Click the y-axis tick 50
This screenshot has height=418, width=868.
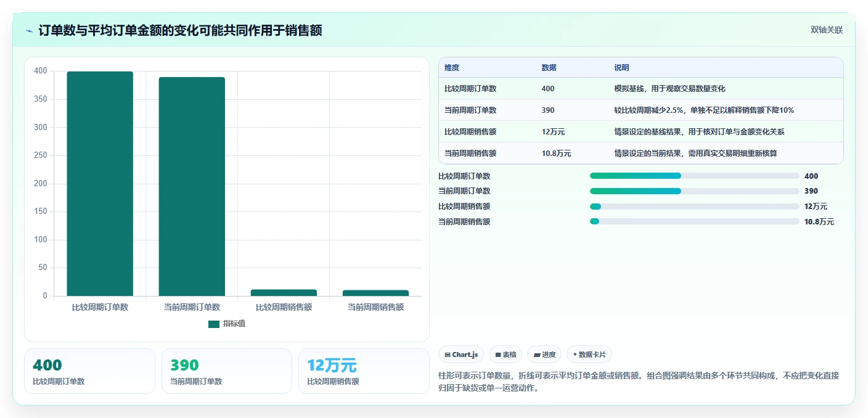(42, 268)
